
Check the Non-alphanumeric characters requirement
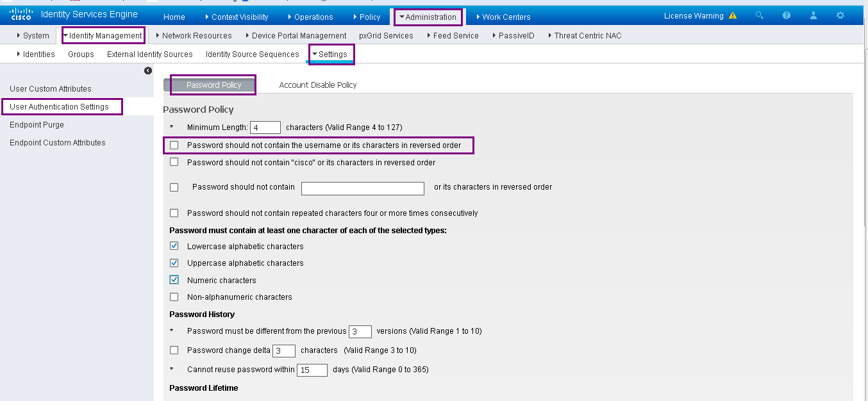pos(174,297)
